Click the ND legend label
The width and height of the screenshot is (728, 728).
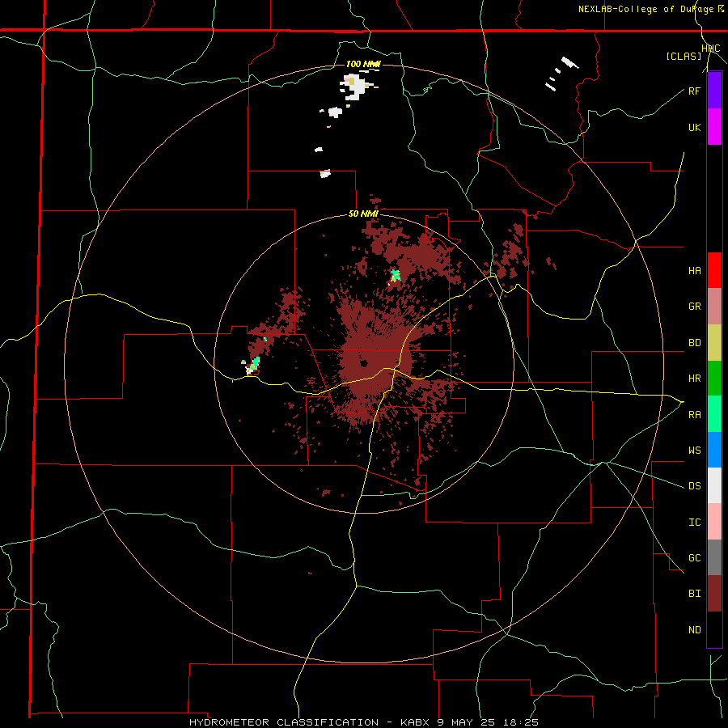pos(694,630)
